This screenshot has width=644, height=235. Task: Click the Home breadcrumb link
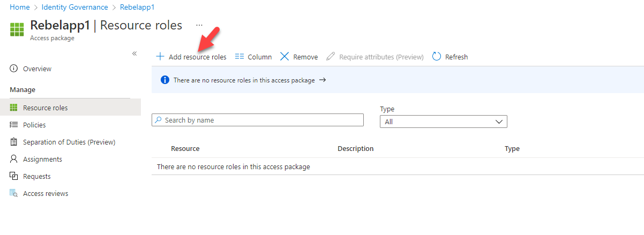tap(19, 7)
